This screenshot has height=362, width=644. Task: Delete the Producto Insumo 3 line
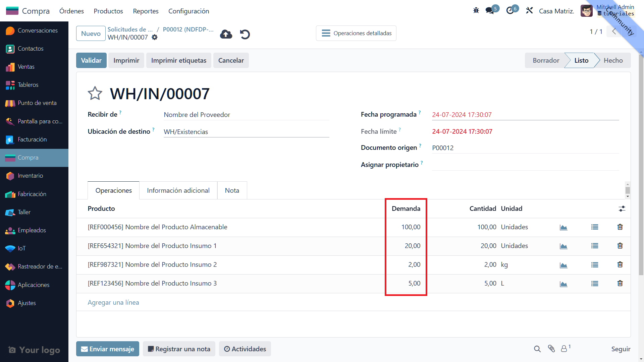[620, 284]
